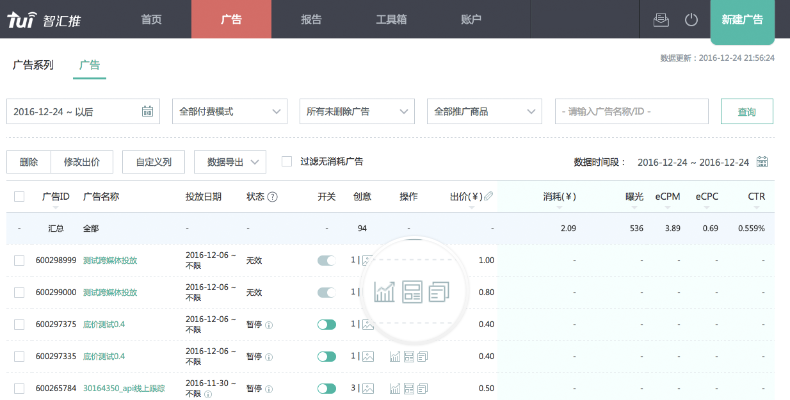Open the 全部推广商品 dropdown
Viewport: 790px width, 400px height.
484,111
